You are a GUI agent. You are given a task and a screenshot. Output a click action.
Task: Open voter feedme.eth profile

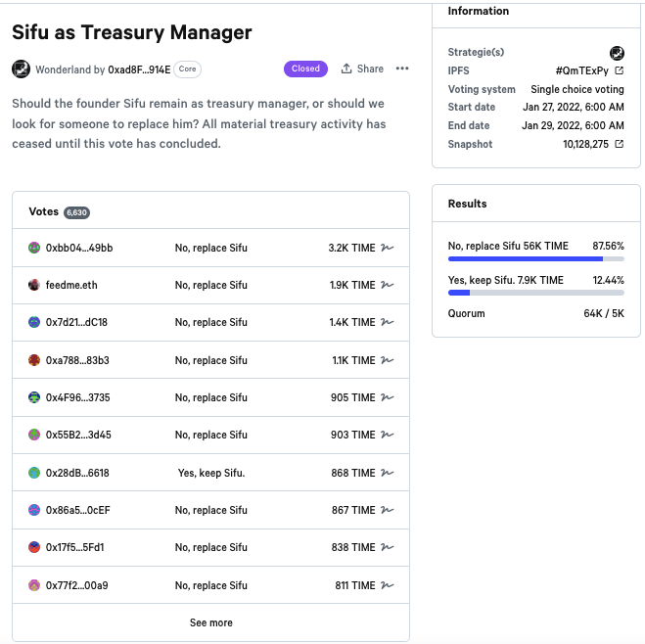pos(71,285)
